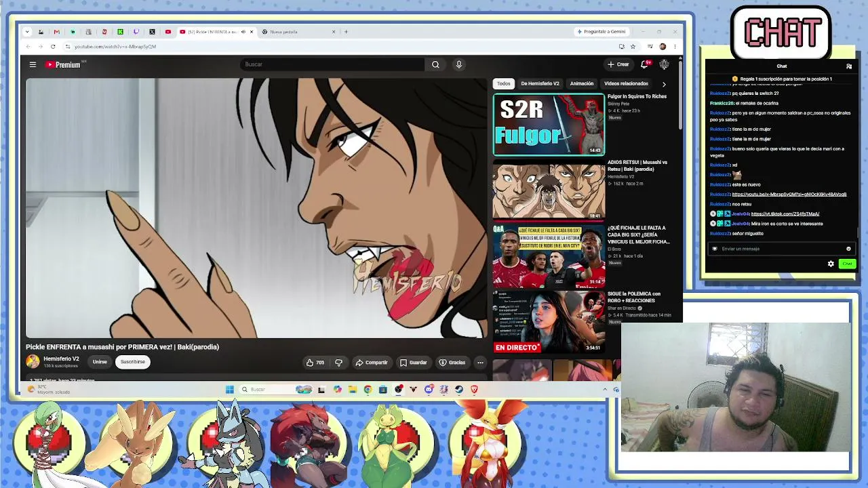Screen dimensions: 868x488
Task: Click the YouTube Buscar search field
Action: [x=332, y=64]
